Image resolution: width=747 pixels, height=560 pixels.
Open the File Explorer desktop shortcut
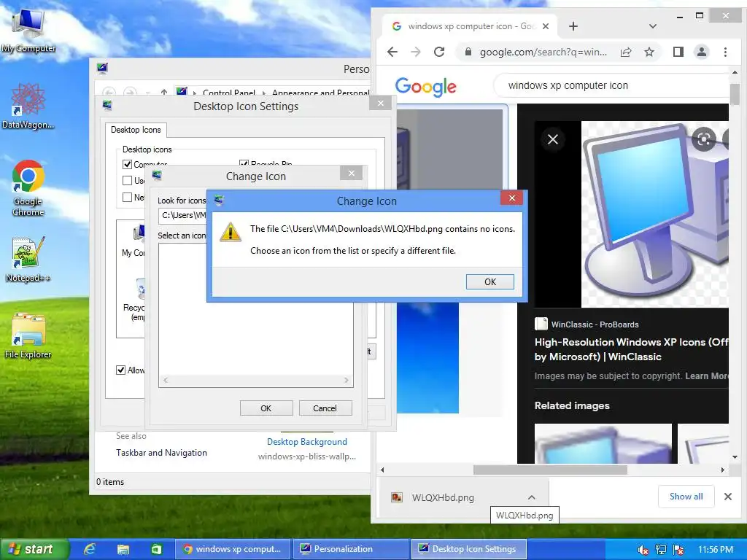coord(28,336)
